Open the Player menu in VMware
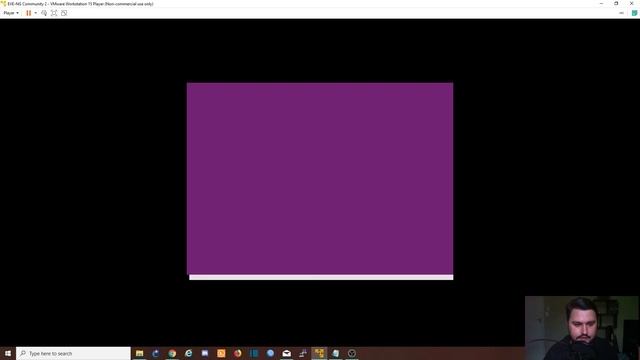Screen dimensions: 640x360 click(11, 13)
